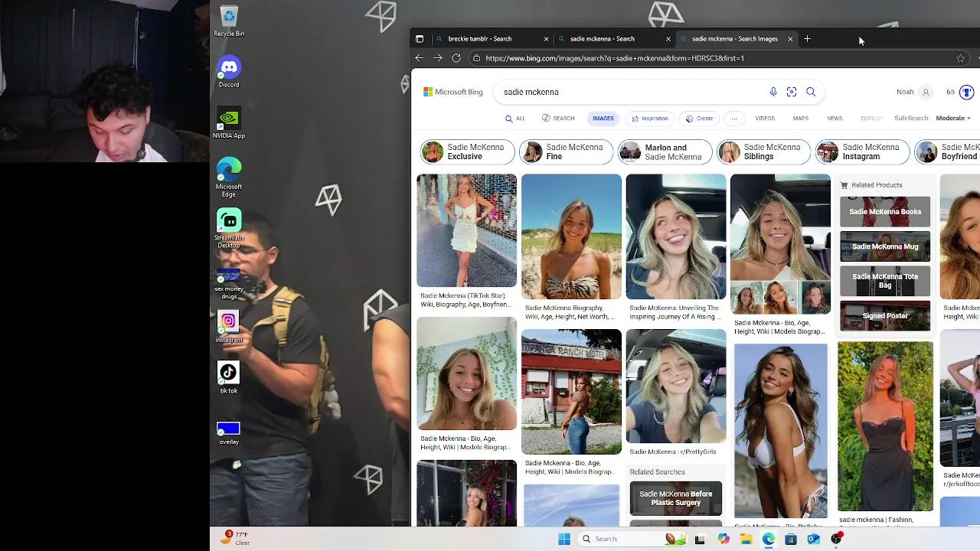980x551 pixels.
Task: Open Task View from the taskbar
Action: [x=700, y=539]
